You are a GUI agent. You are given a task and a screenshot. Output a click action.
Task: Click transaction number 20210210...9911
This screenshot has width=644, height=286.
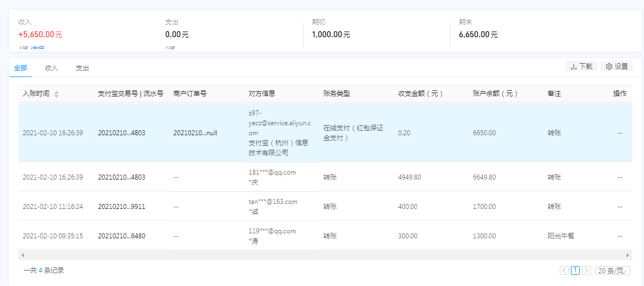tap(121, 206)
